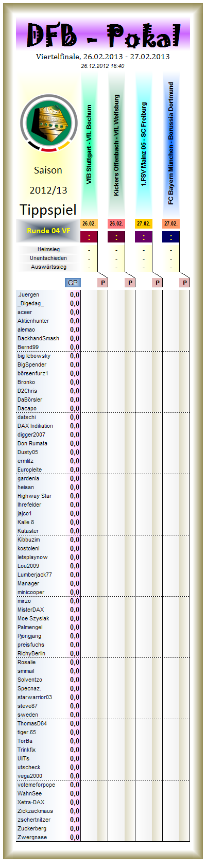This screenshot has height=868, width=206.
Task: Select player ThomasD84
Action: pyautogui.click(x=32, y=723)
